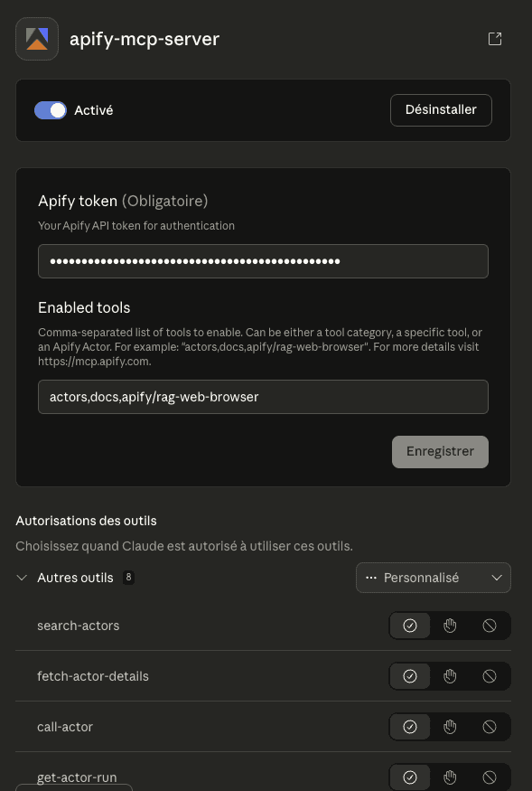Set search-actors to ask permission hand icon

coord(450,626)
